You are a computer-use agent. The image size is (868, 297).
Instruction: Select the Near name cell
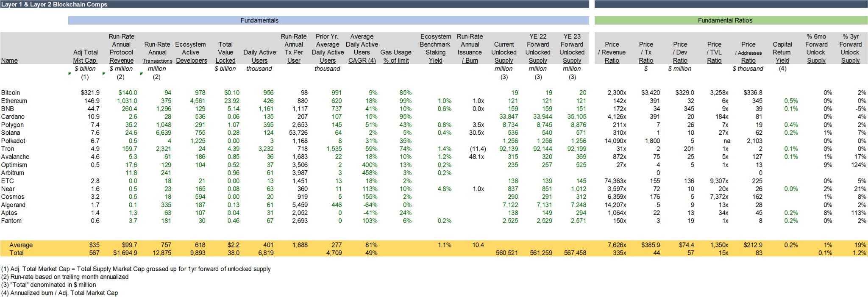pyautogui.click(x=8, y=189)
